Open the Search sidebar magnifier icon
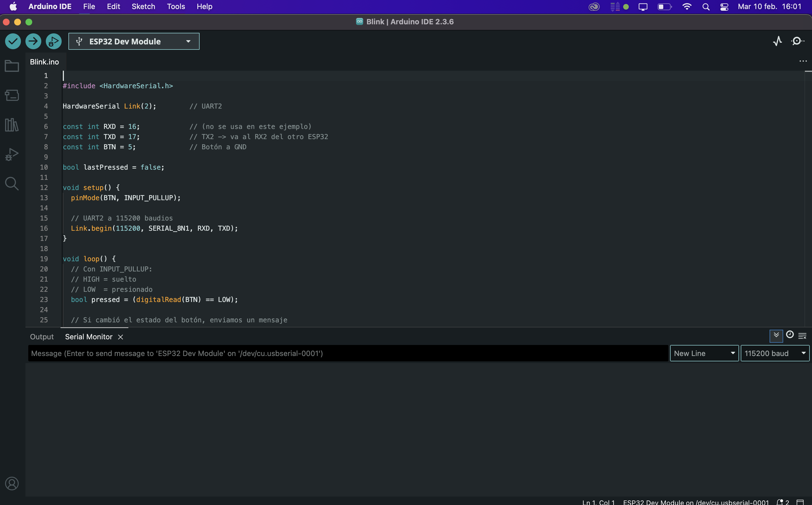Screen dimensions: 812x505 pyautogui.click(x=12, y=183)
